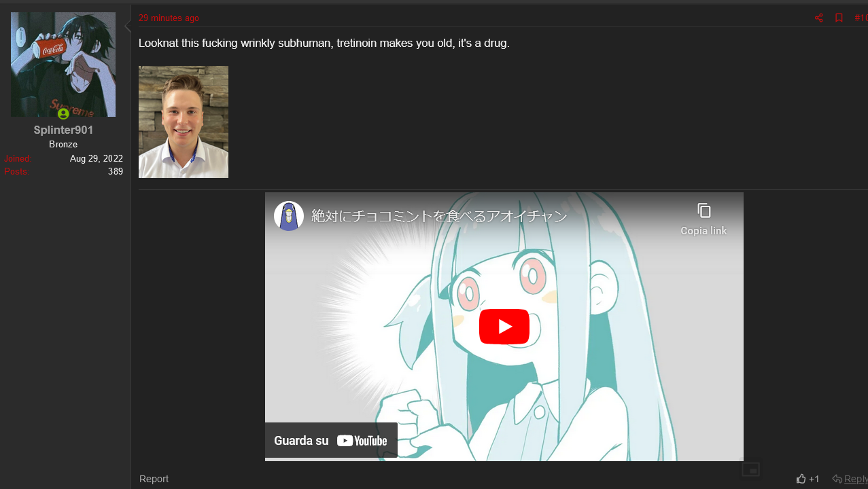Click the green online status indicator icon

[x=63, y=113]
